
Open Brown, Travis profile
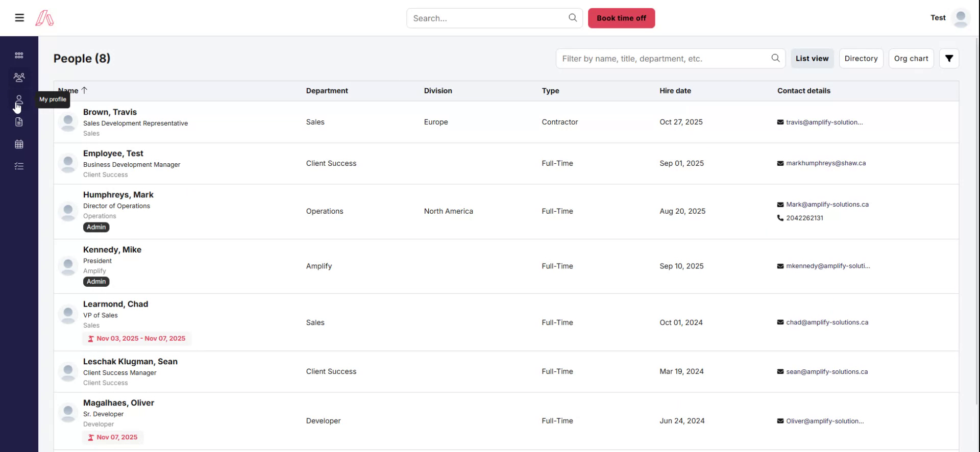(110, 112)
